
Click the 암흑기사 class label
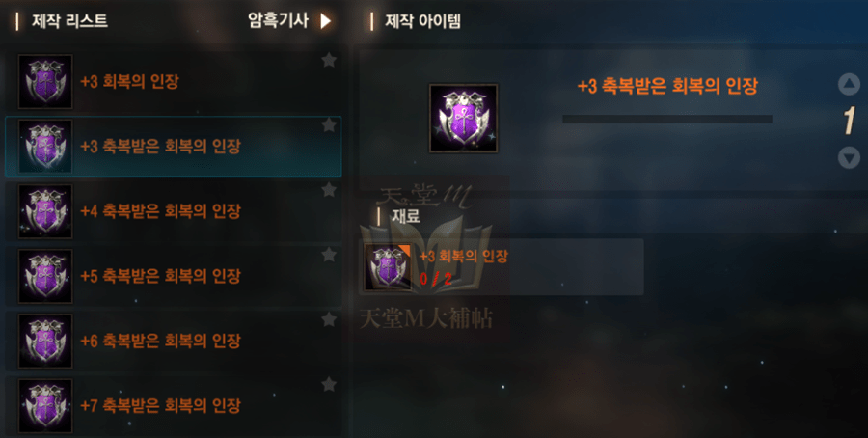pos(278,21)
